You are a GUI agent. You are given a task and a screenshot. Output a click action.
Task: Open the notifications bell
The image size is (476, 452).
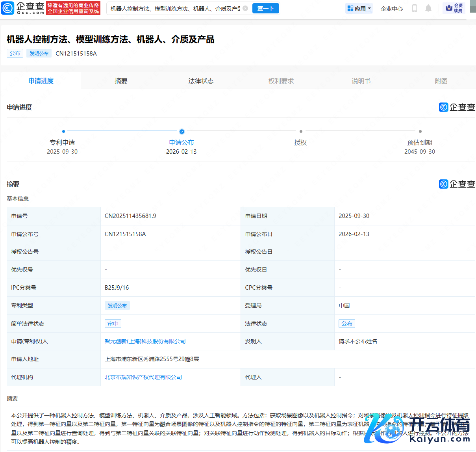[x=428, y=8]
